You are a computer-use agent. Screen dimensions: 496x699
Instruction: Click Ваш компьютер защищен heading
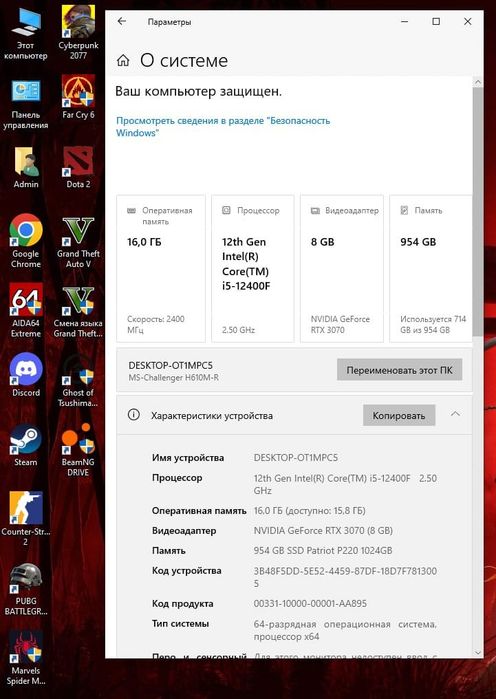click(198, 92)
